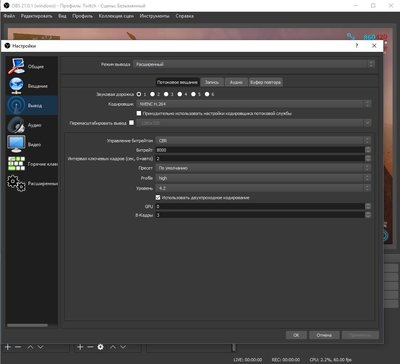Add a scene with the scenes plus icon

tap(8, 347)
